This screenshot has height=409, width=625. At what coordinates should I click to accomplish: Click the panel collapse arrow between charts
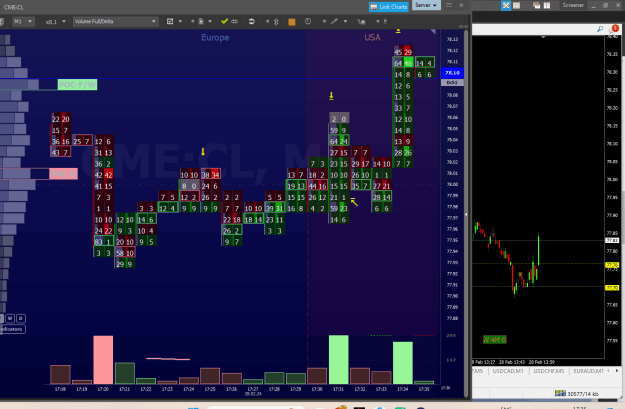coord(466,214)
